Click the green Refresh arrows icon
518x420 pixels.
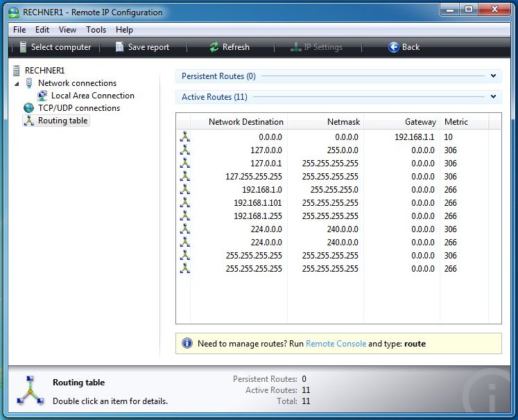pos(214,47)
